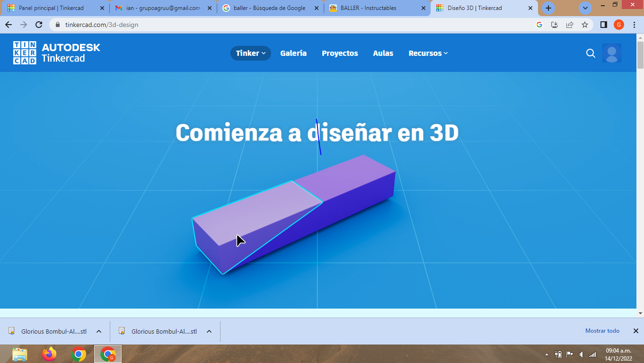Launch Firefox from the taskbar
This screenshot has height=363, width=644.
49,354
